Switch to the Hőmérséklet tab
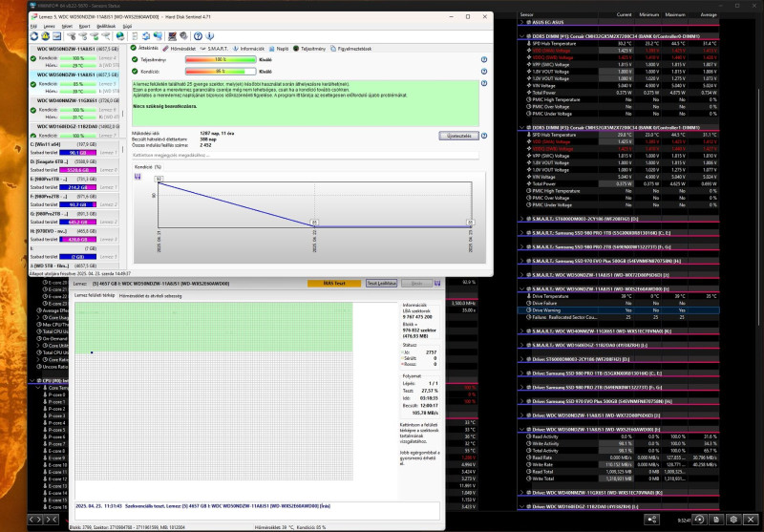The height and width of the screenshot is (532, 764). click(179, 49)
